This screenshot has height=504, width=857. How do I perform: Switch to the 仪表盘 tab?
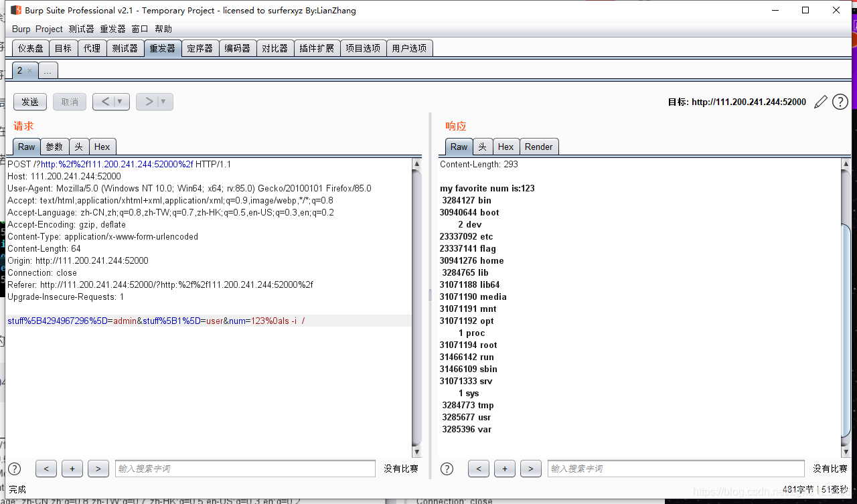point(30,48)
